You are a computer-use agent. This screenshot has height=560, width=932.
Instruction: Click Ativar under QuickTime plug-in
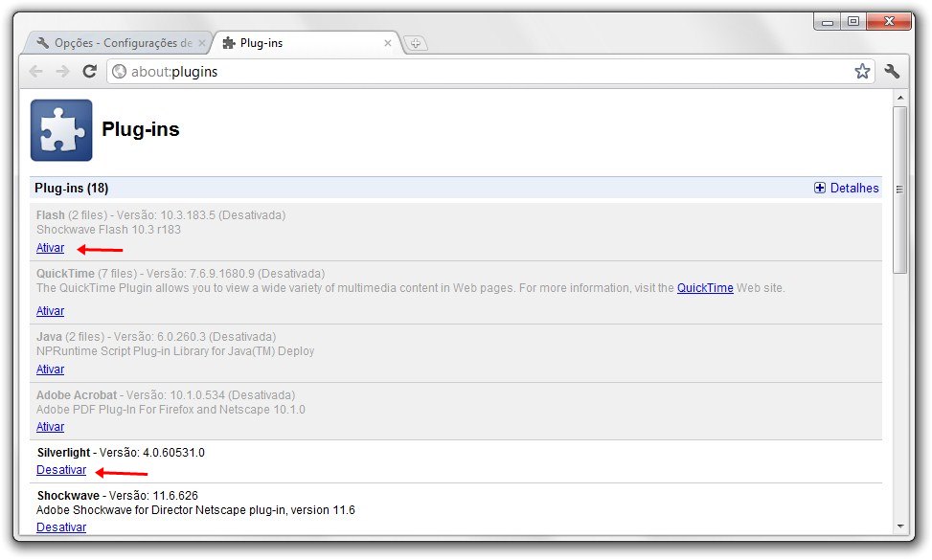(50, 311)
